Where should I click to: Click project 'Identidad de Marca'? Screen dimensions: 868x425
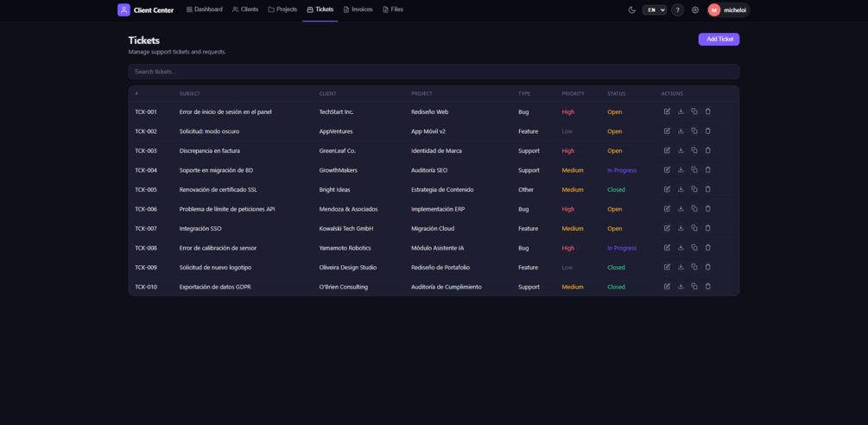coord(436,150)
